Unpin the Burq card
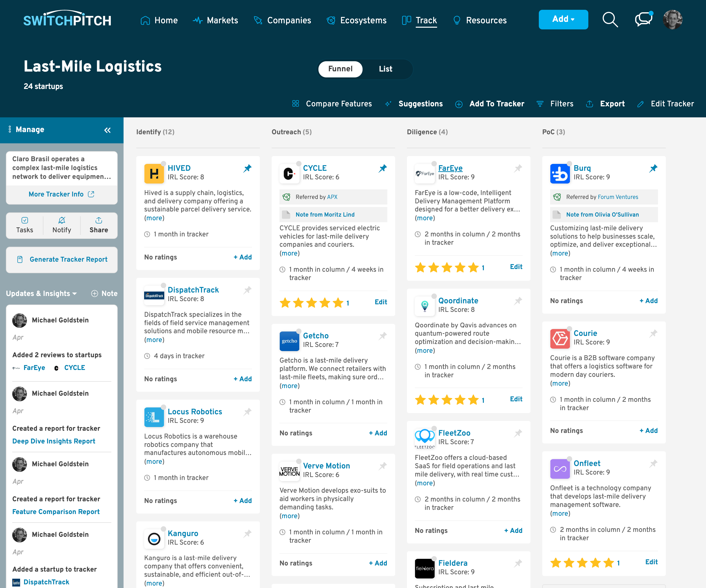This screenshot has height=588, width=706. click(x=653, y=168)
